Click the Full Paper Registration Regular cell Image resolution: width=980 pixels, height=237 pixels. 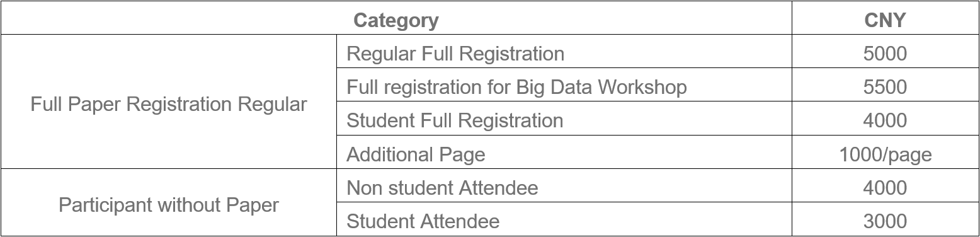(169, 104)
